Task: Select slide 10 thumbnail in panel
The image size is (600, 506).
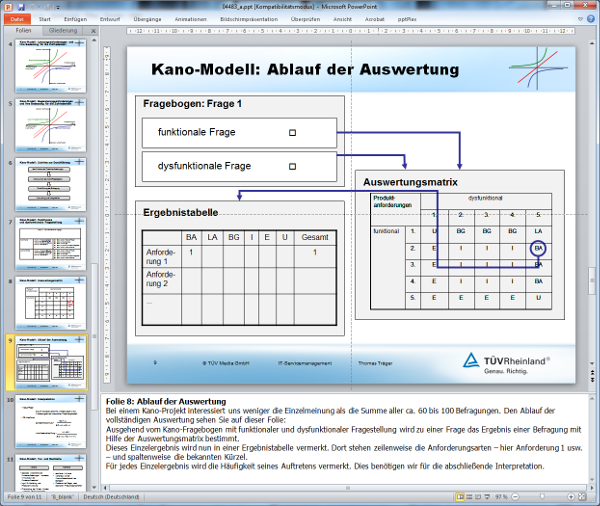Action: pos(50,418)
